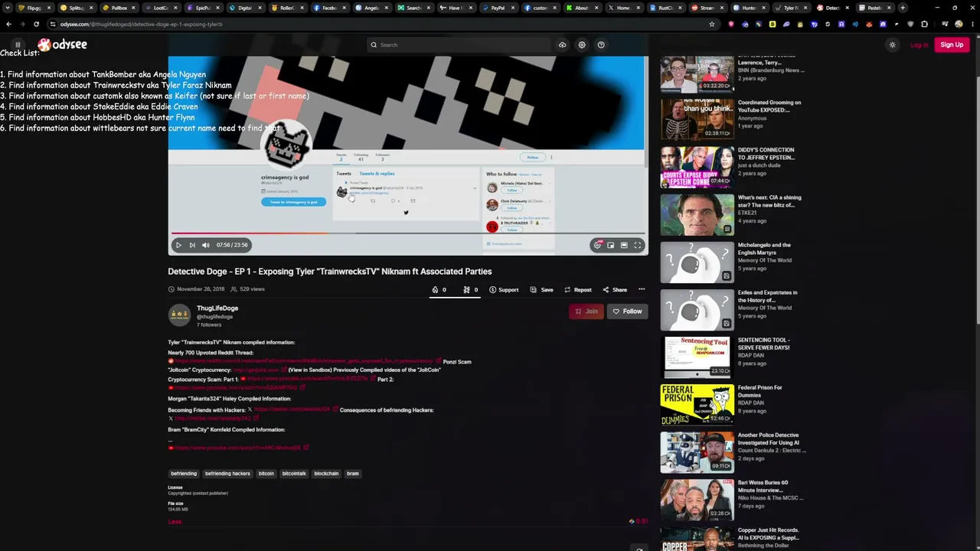Skip to the next video
The image size is (980, 551).
pyautogui.click(x=192, y=245)
